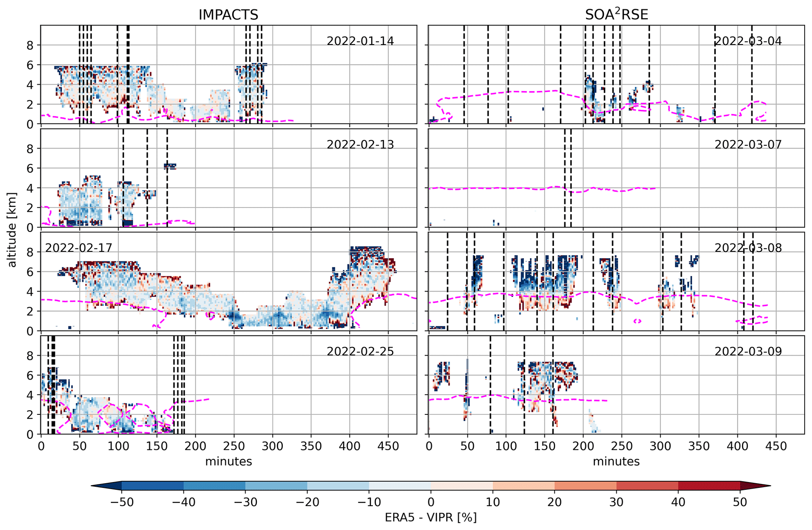The width and height of the screenshot is (812, 530).
Task: Click the SOA²RSE column title
Action: point(616,14)
